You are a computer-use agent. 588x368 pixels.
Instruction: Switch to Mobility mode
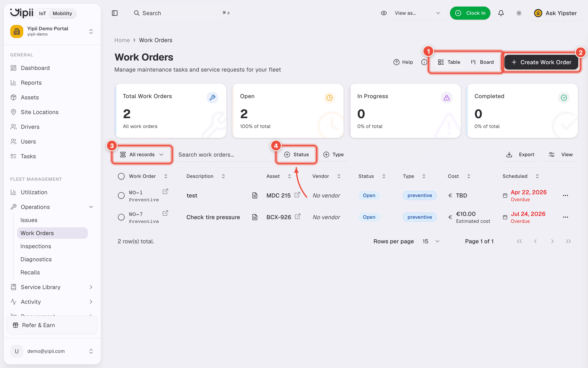click(x=62, y=13)
